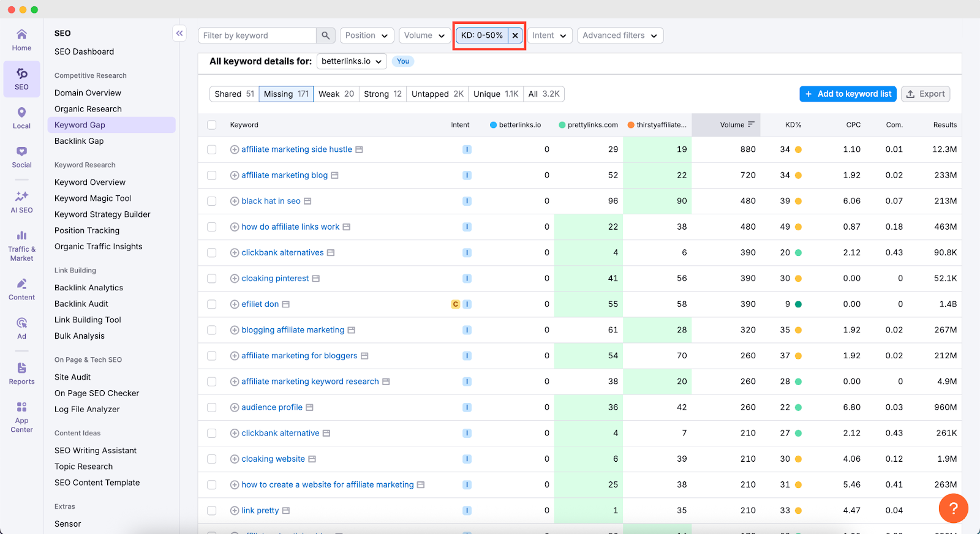Open the AI SEO sidebar icon
The height and width of the screenshot is (534, 980).
21,202
